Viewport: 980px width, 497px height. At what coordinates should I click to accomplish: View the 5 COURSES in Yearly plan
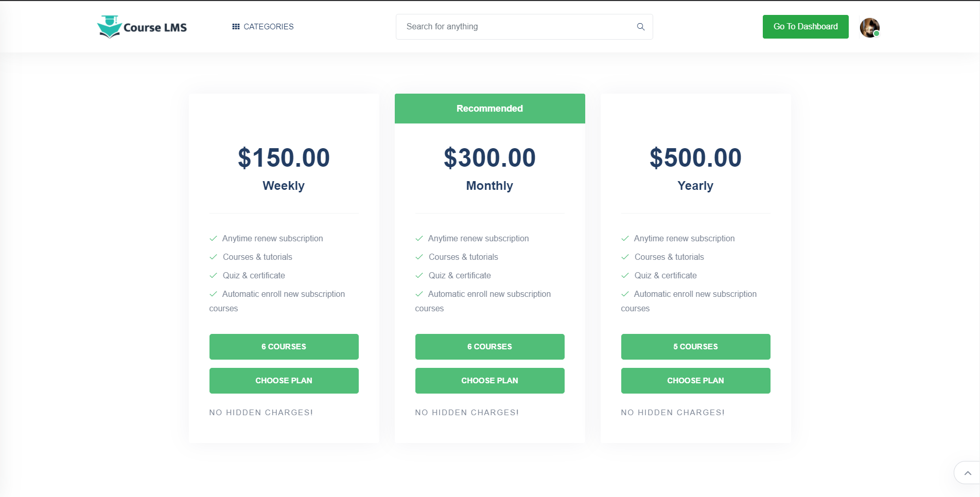click(695, 347)
